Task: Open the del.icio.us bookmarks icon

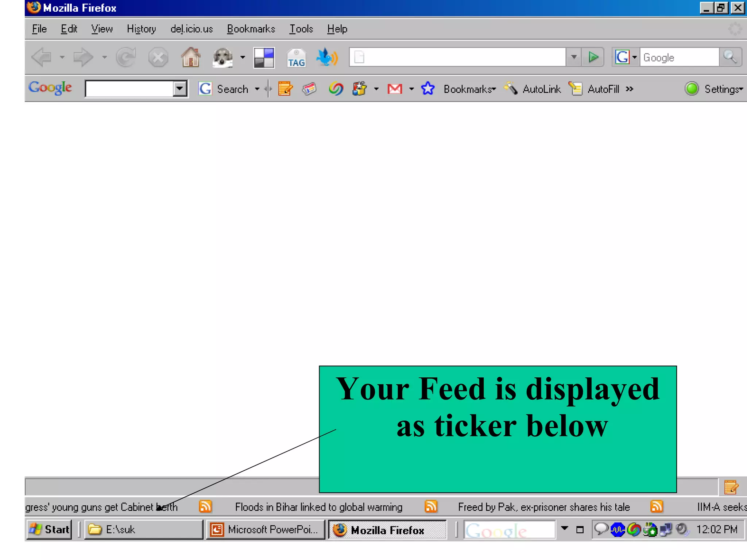Action: click(264, 58)
